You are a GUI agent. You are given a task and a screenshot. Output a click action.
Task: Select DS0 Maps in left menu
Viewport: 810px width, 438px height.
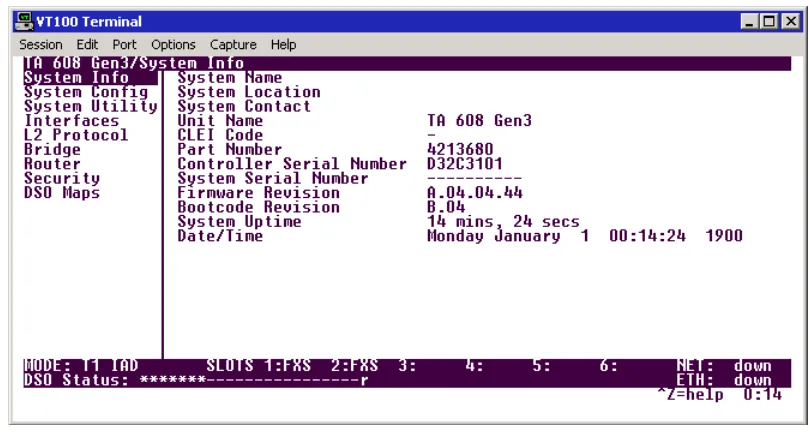(62, 193)
